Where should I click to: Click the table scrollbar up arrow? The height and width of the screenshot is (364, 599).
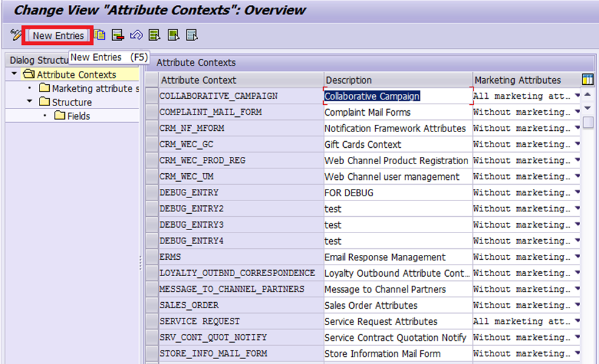tap(588, 94)
